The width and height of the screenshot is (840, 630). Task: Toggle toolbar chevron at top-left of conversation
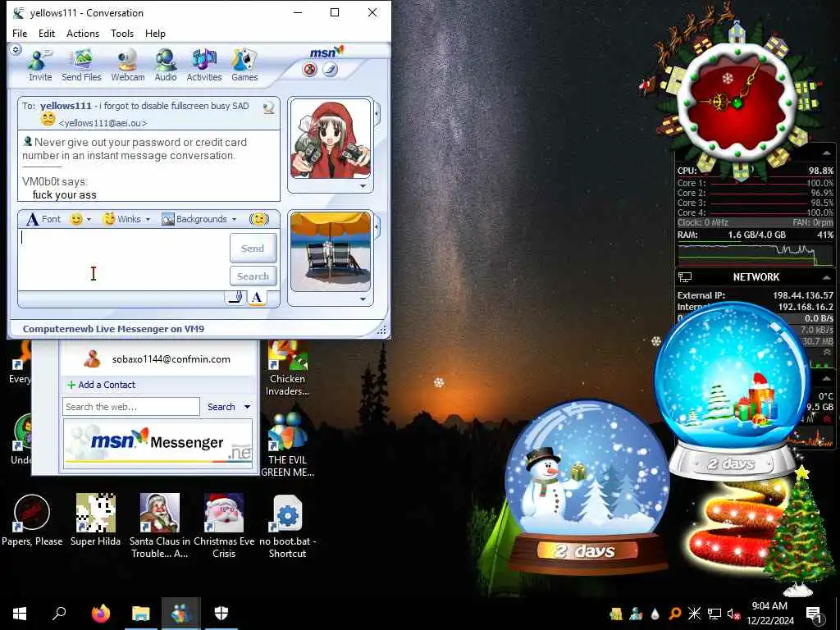coord(16,50)
